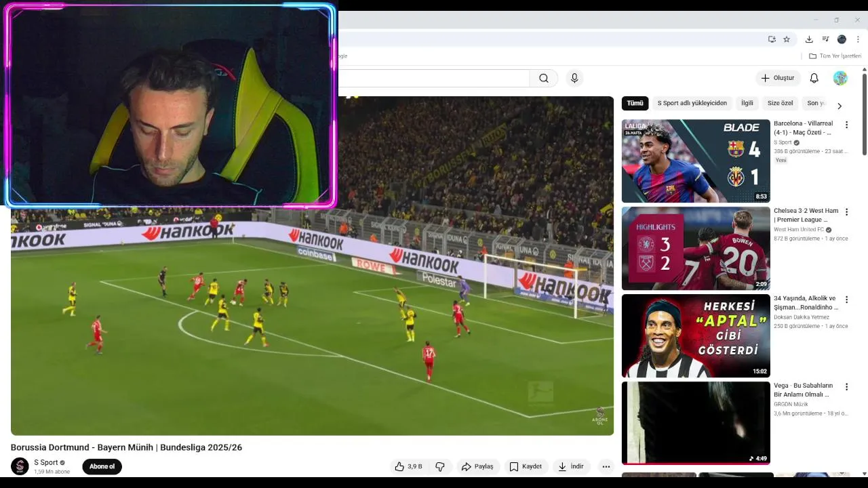Open Tüm Yer İşaretleri bookmarks folder

835,56
